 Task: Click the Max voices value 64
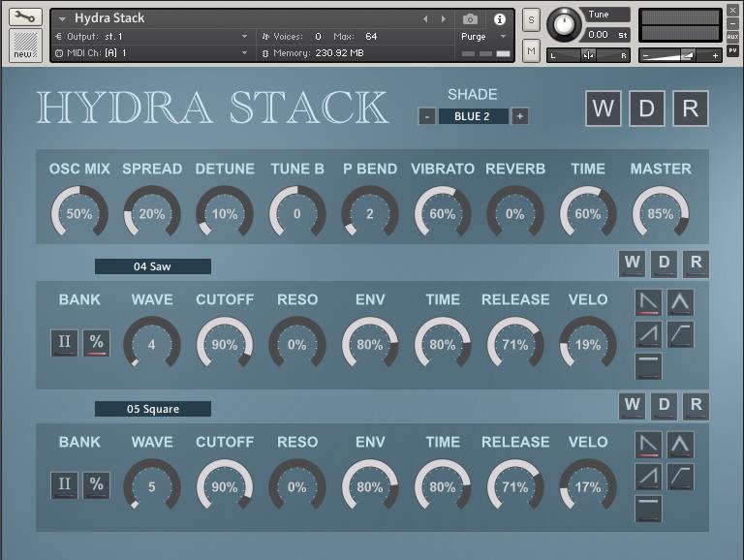coord(372,37)
